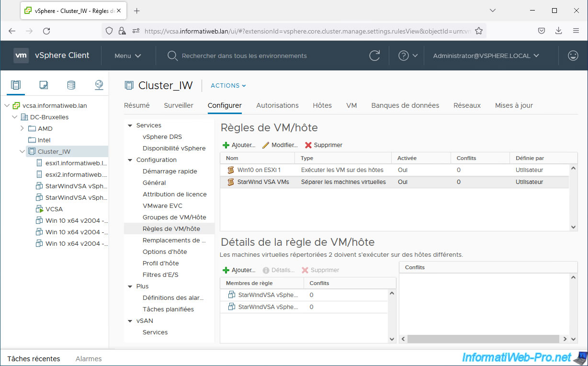
Task: Collapse the Configuration section in settings
Action: [130, 160]
